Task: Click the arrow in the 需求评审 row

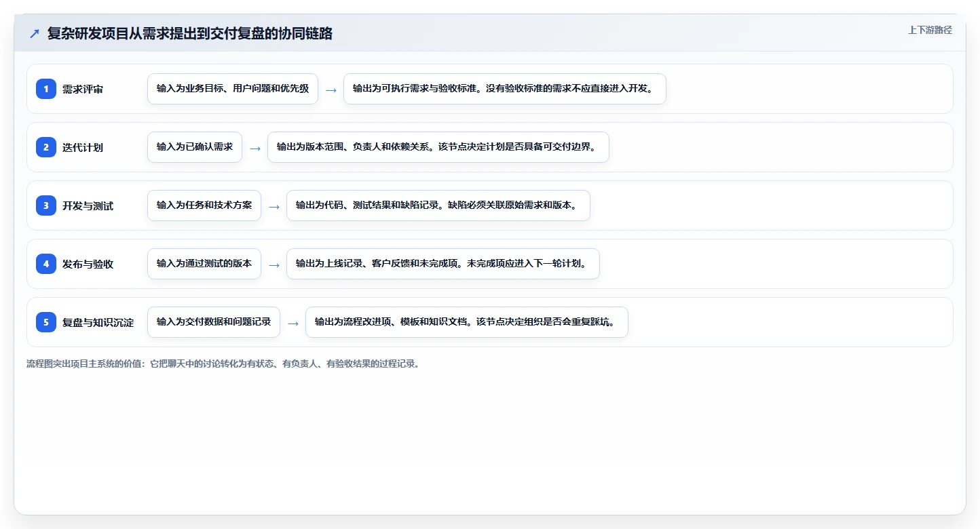Action: [331, 90]
